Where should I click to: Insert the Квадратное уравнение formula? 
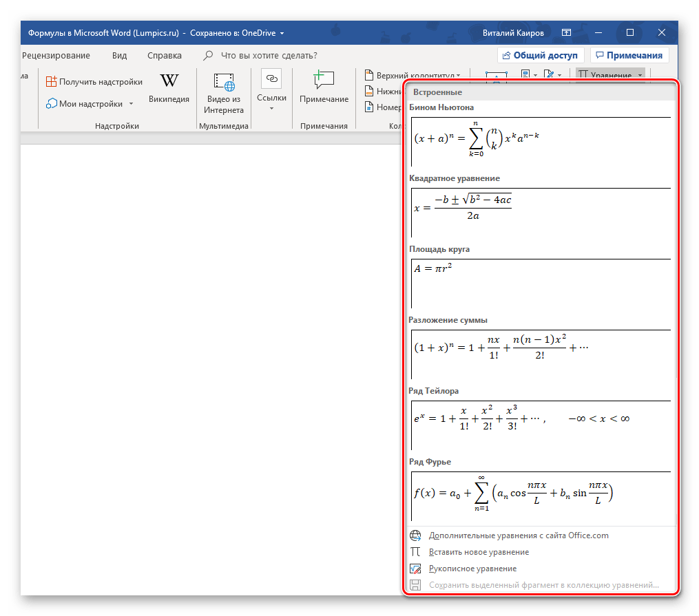coord(541,212)
